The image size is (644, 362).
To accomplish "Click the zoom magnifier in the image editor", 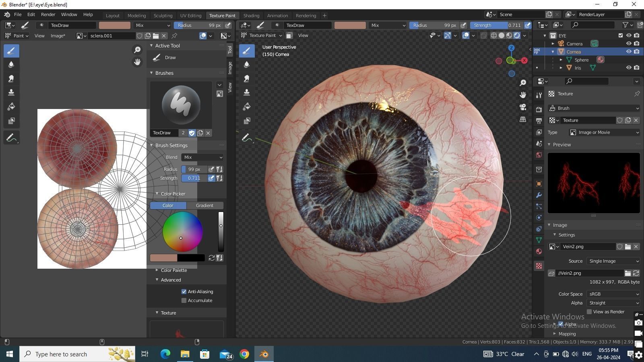I will [137, 49].
